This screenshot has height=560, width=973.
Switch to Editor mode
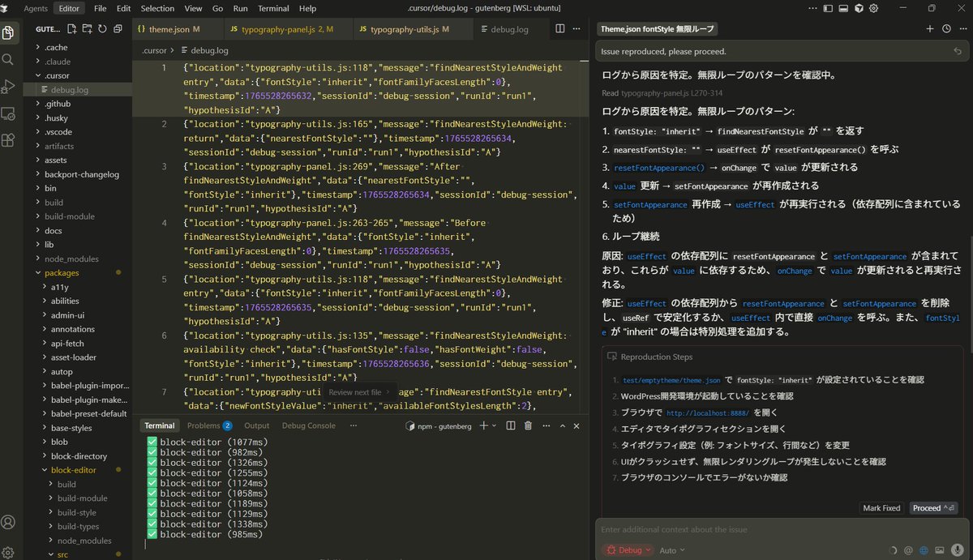pos(69,8)
